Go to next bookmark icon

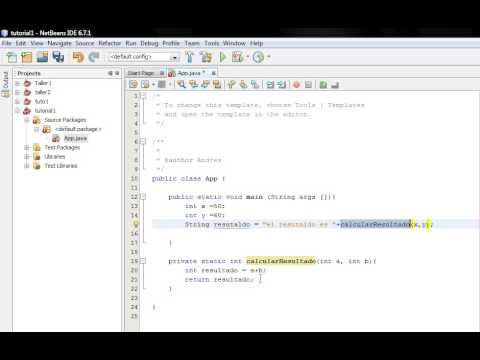[243, 84]
